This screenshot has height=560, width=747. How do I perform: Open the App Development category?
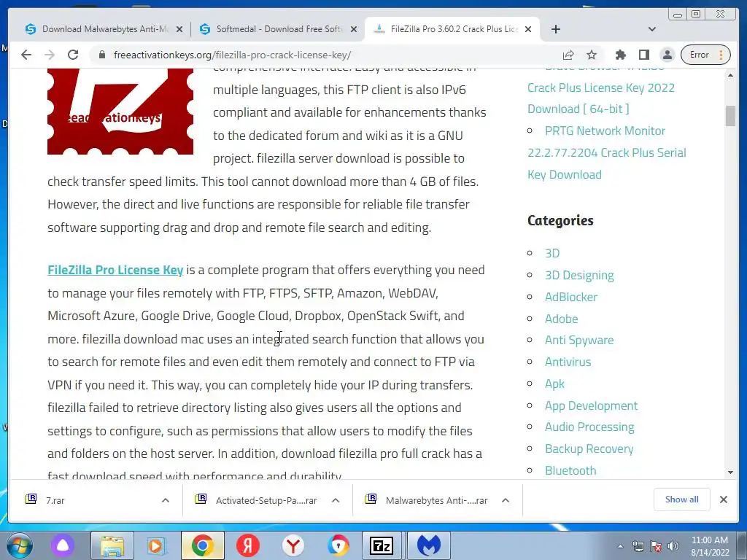point(591,405)
